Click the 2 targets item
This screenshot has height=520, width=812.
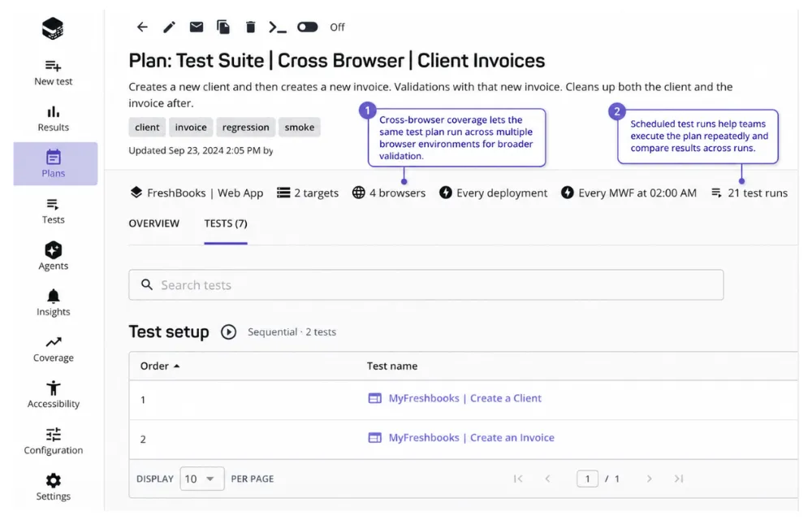click(x=308, y=193)
